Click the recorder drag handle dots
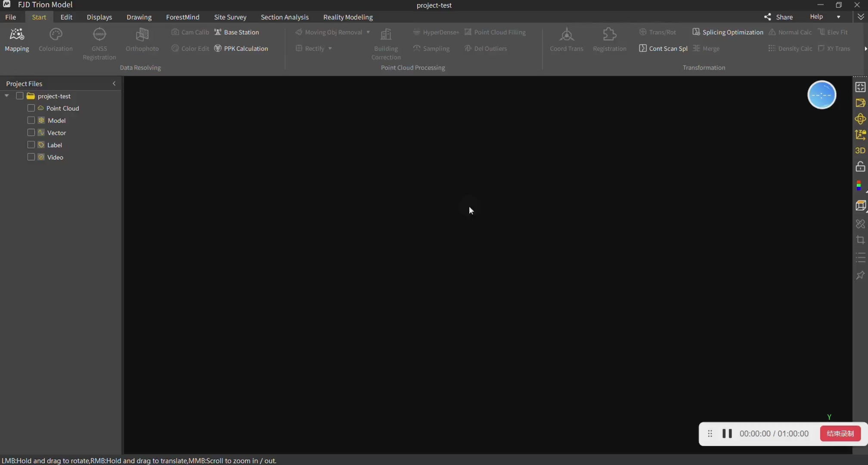The image size is (868, 465). point(710,434)
